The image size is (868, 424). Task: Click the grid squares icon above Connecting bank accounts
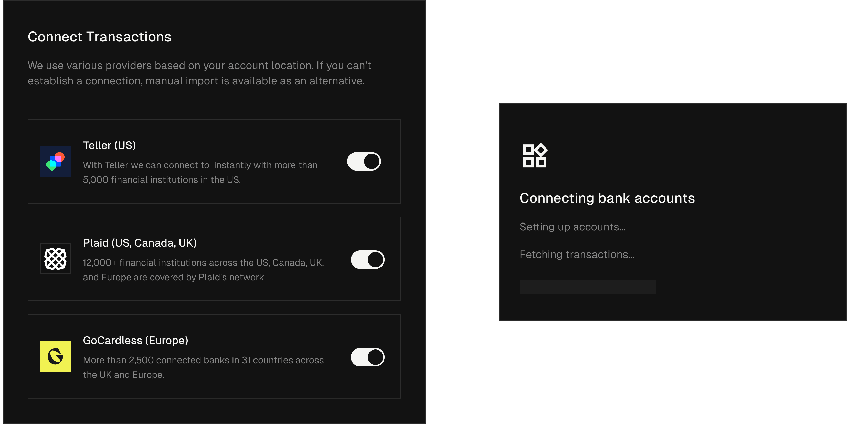click(x=535, y=156)
